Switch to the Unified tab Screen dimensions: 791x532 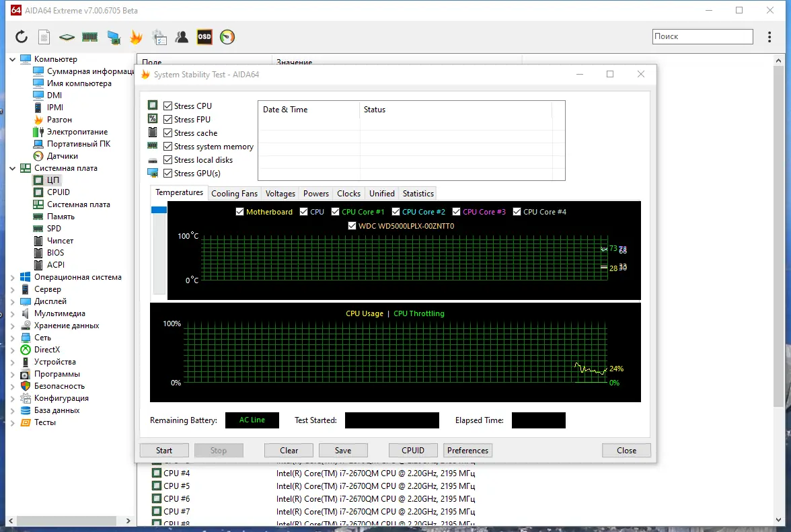click(x=382, y=194)
